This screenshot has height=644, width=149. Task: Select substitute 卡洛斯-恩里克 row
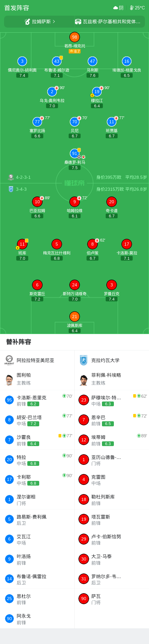[x=37, y=400]
